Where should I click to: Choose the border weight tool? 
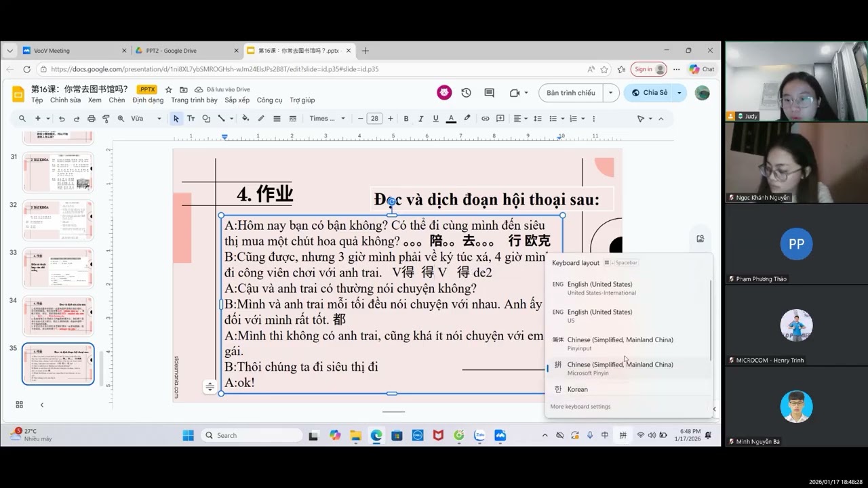pyautogui.click(x=277, y=119)
